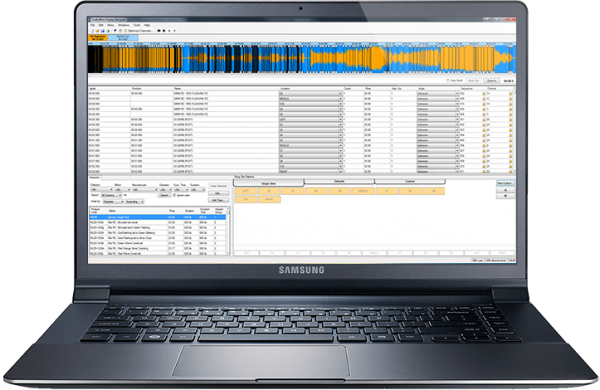600x390 pixels.
Task: Click the New show toolbar icon
Action: [x=92, y=31]
